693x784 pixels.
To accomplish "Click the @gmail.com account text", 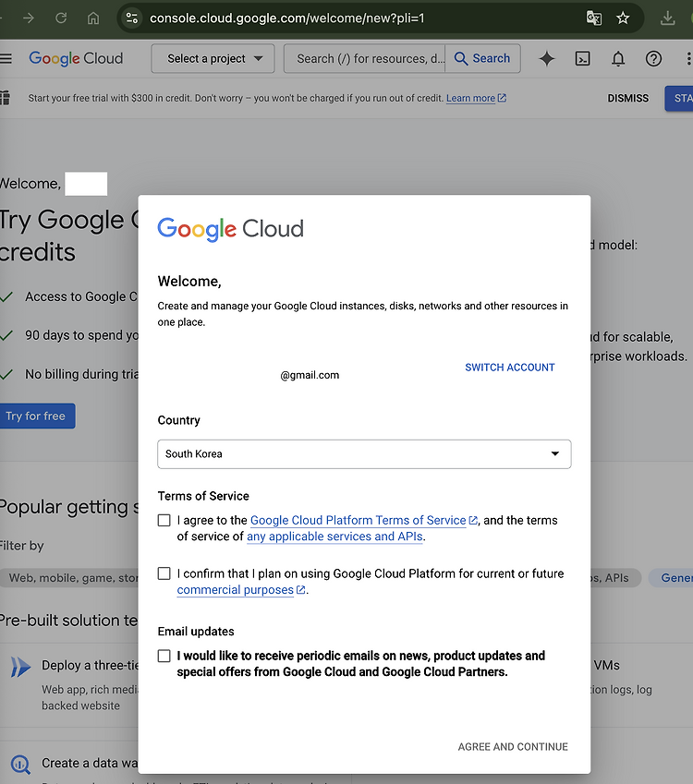I will coord(310,375).
